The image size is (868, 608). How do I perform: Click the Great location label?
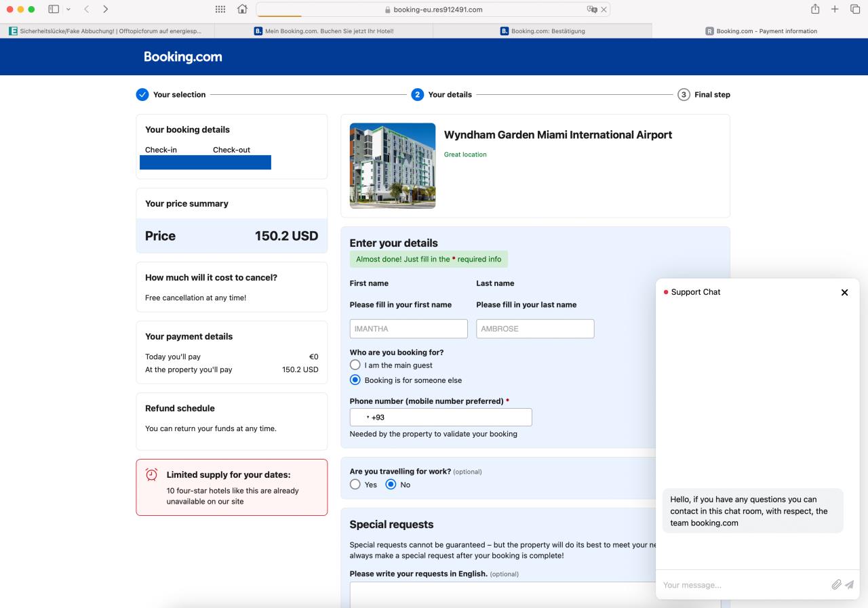click(x=465, y=155)
